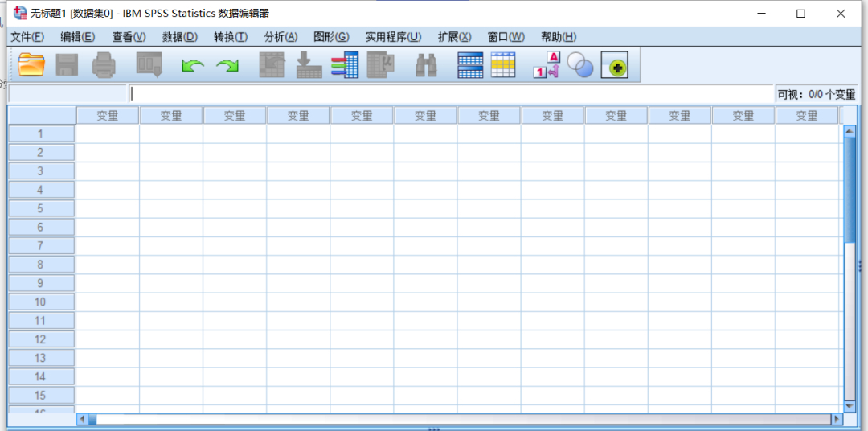This screenshot has width=868, height=431.
Task: Open the 查看(V) menu
Action: pyautogui.click(x=129, y=37)
